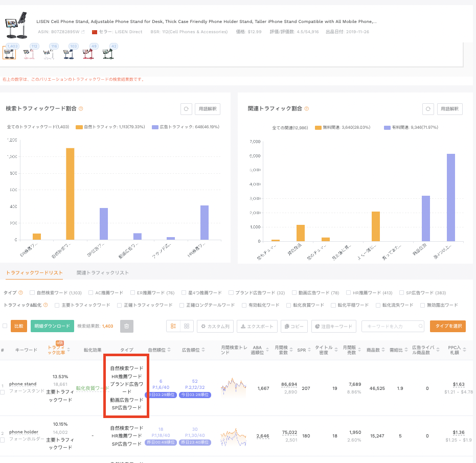Enable the 主要トラフィックワード filter checkbox
Screen dimensions: 476x463
click(57, 305)
